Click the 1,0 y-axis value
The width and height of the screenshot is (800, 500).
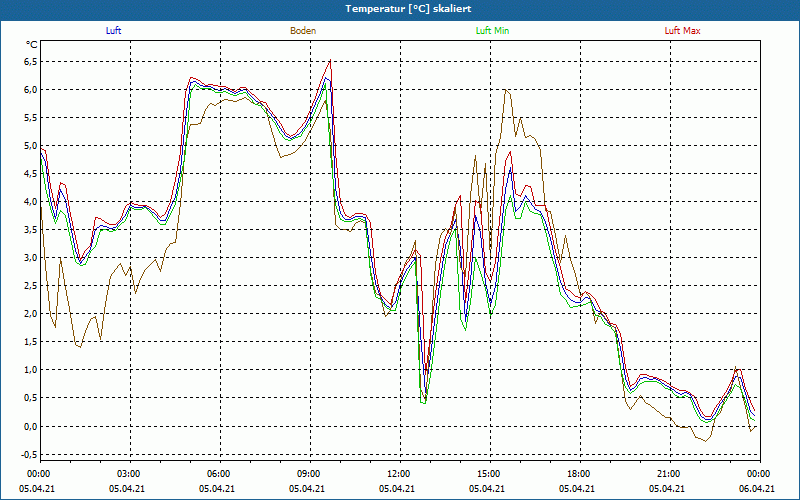coord(32,370)
